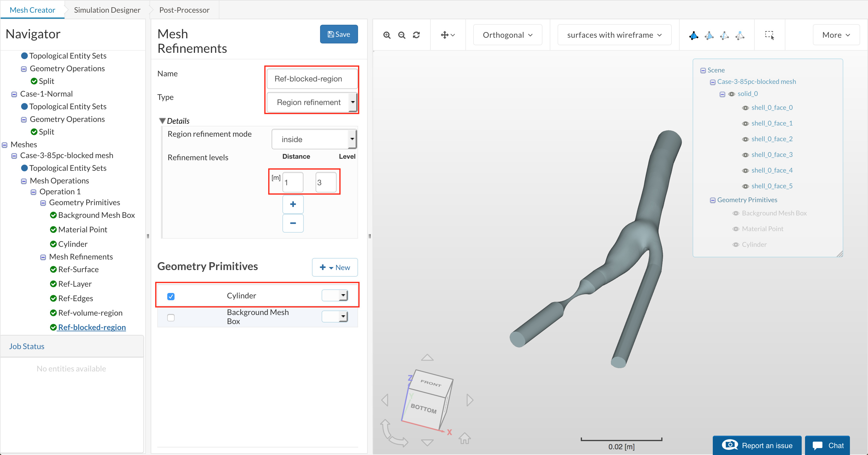Click the zoom out magnifier icon
Image resolution: width=868 pixels, height=455 pixels.
401,35
